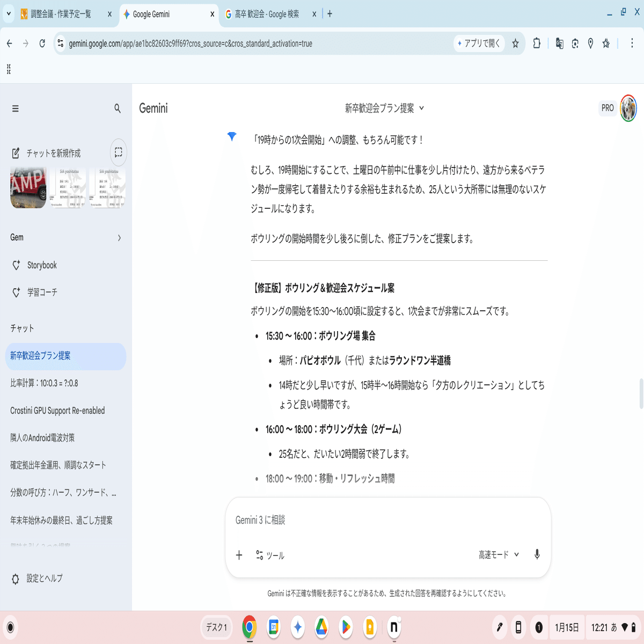Expand the Gem section chevron

click(x=119, y=237)
